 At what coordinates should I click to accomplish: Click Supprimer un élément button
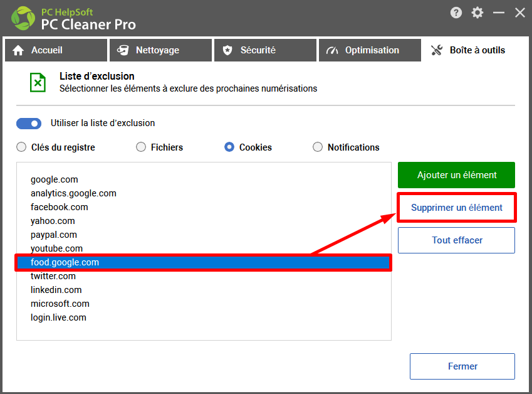pos(457,208)
